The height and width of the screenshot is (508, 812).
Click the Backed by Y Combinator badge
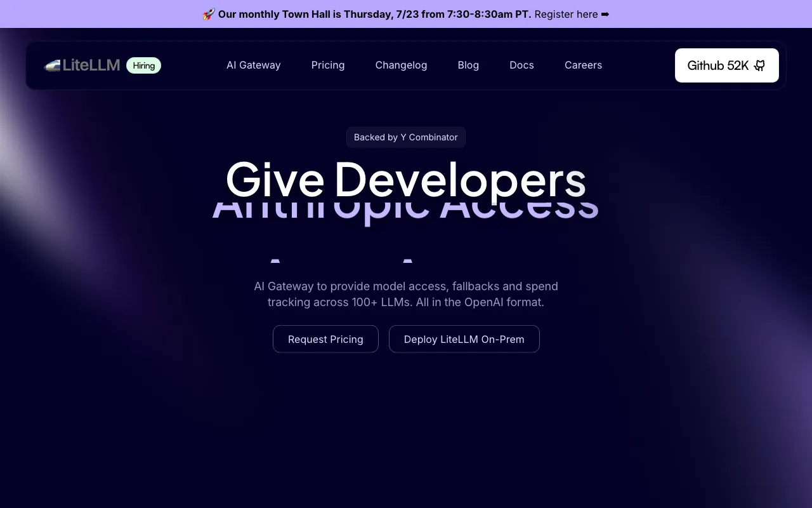click(406, 137)
